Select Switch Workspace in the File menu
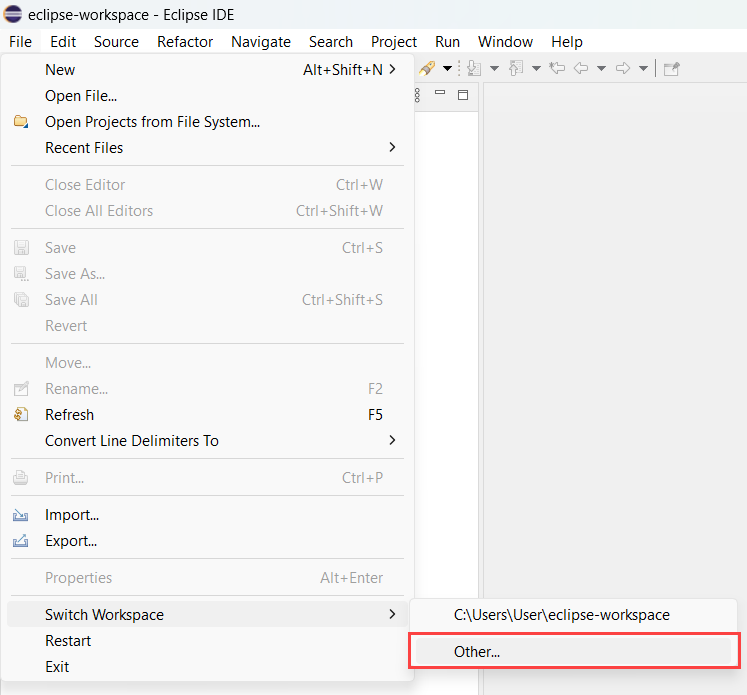The width and height of the screenshot is (747, 695). pyautogui.click(x=207, y=614)
